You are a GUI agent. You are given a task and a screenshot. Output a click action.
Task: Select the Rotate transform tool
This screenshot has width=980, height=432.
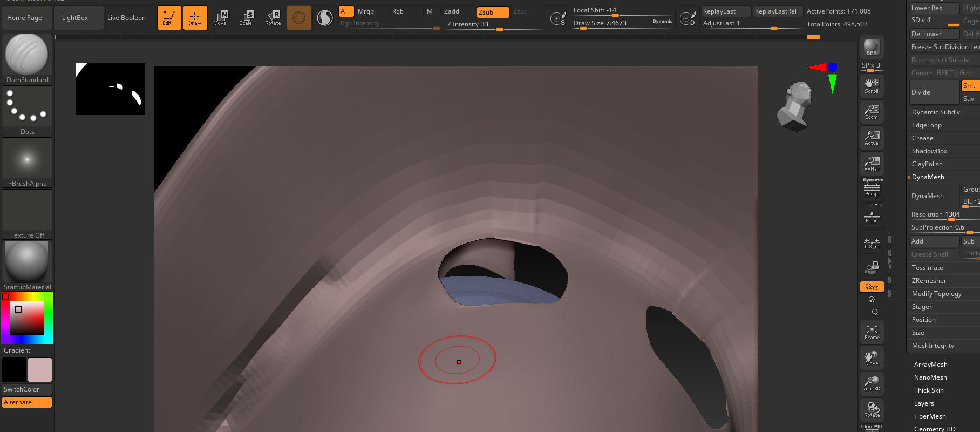click(x=273, y=18)
